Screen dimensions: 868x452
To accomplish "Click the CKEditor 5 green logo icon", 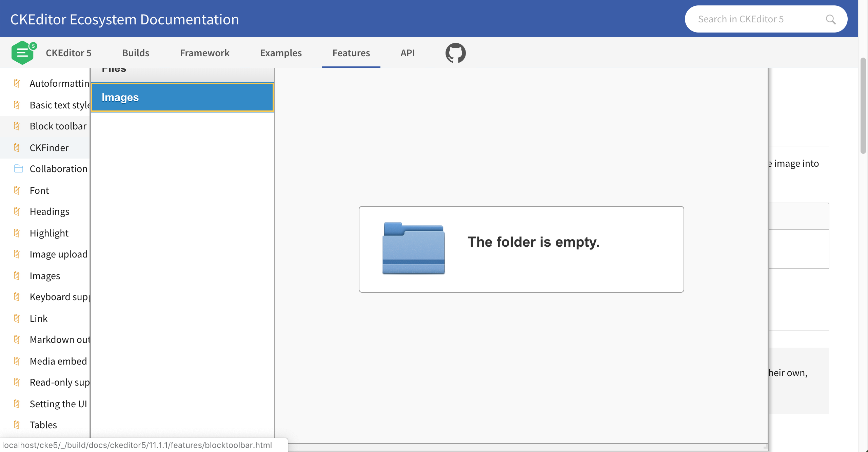I will pyautogui.click(x=23, y=52).
